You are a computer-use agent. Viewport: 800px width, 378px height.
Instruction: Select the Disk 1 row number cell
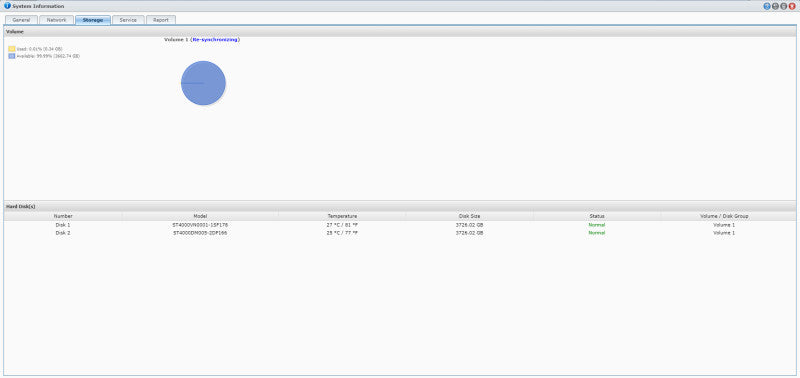tap(63, 225)
